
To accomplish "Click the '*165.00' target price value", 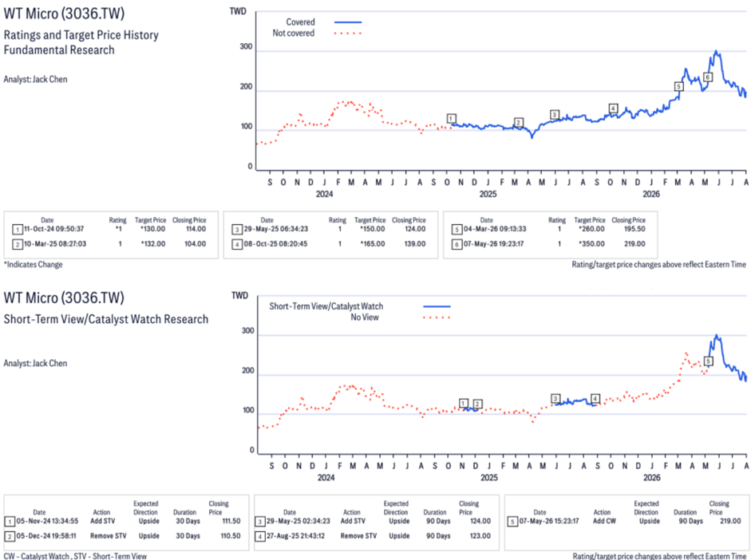I will pyautogui.click(x=372, y=243).
